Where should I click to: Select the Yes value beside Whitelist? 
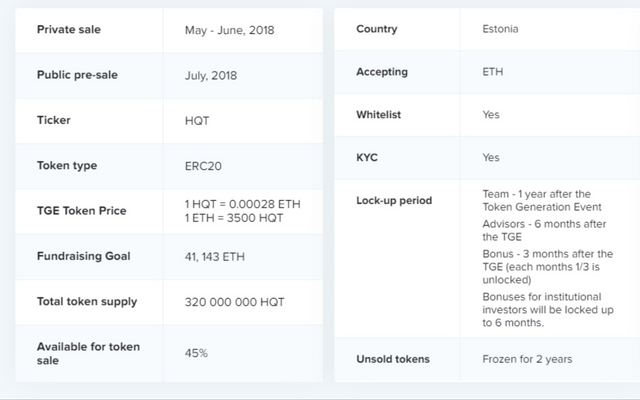[491, 115]
